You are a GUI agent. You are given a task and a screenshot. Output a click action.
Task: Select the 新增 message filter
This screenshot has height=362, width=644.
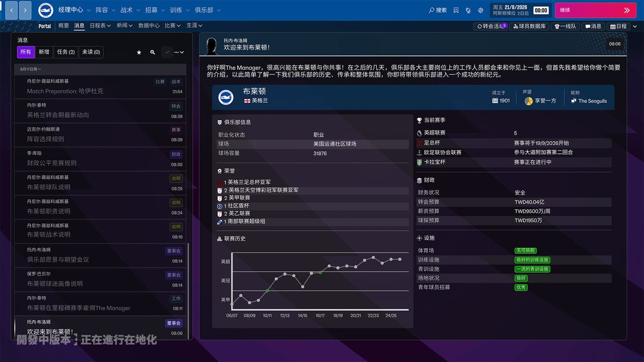tap(44, 52)
